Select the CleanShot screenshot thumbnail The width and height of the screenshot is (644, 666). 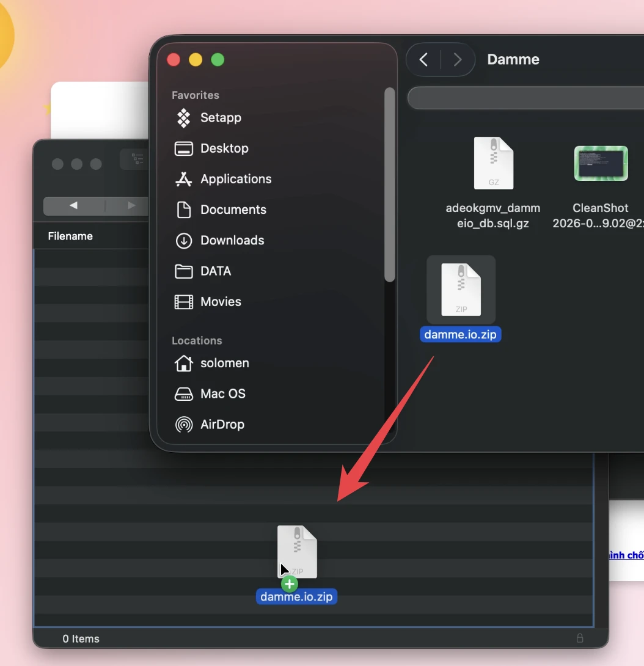tap(601, 164)
